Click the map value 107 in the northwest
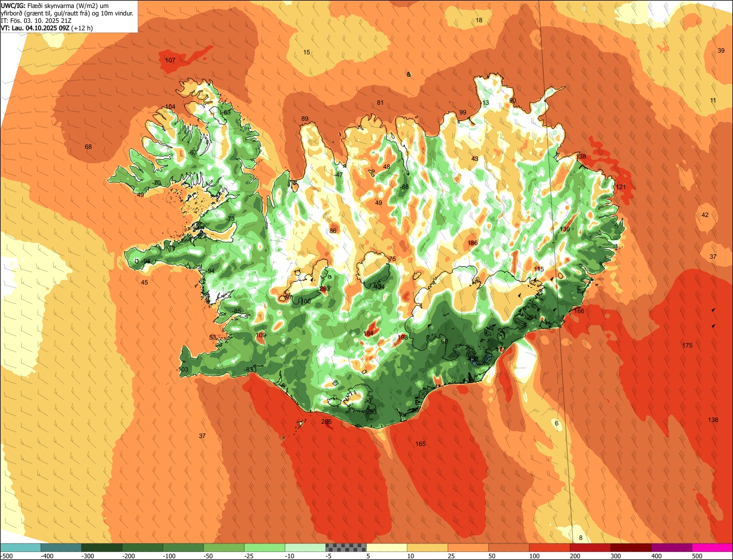Screen dimensions: 733x560 [170, 60]
